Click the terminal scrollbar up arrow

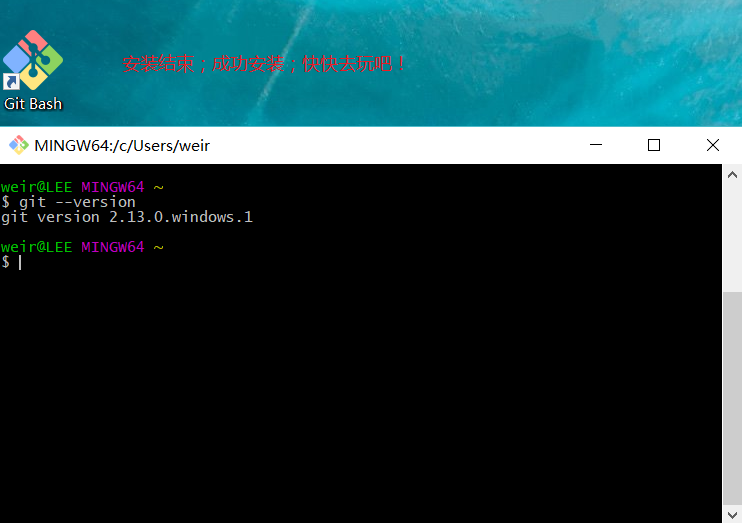(x=732, y=175)
